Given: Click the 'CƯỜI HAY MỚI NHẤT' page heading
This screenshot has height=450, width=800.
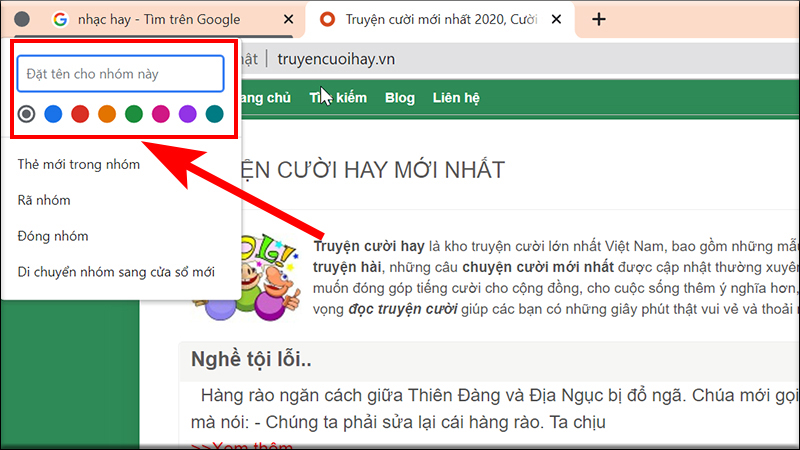Looking at the screenshot, I should pos(372,170).
